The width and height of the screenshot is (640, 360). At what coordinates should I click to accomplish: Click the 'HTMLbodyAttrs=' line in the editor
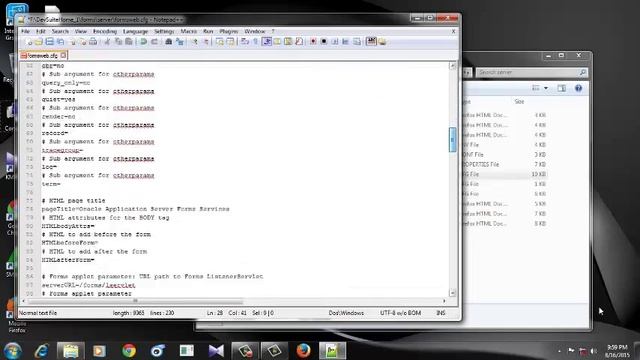tap(68, 226)
